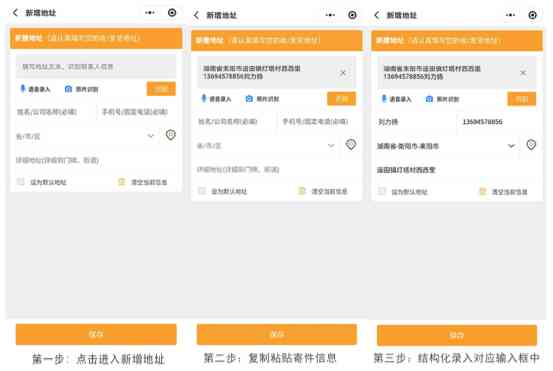
Task: Go back from step-one 新增地址 screen
Action: 15,13
